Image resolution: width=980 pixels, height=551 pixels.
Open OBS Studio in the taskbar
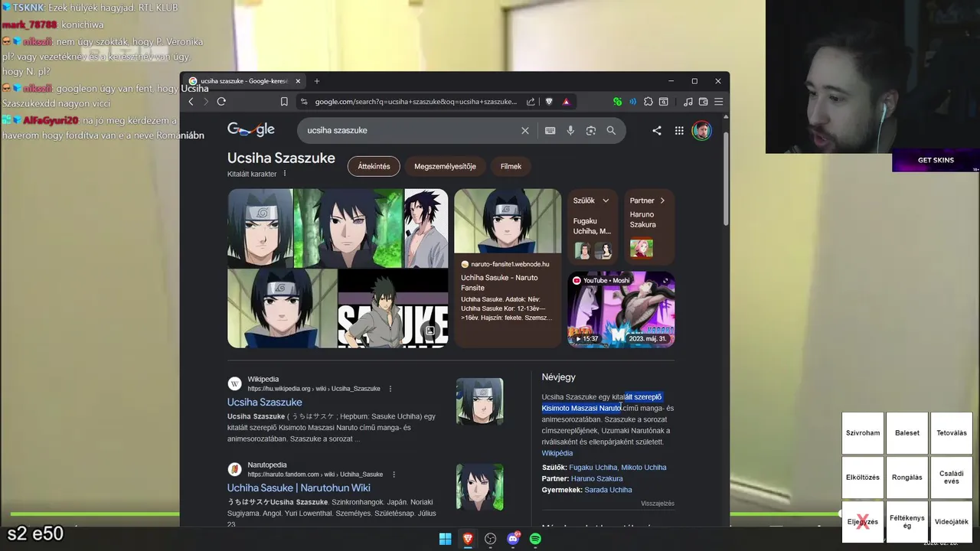pos(491,539)
